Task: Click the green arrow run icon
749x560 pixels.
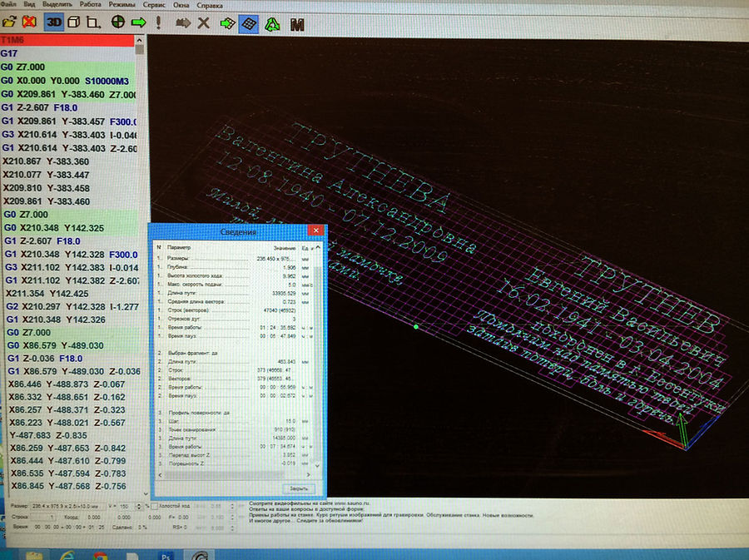Action: click(x=139, y=22)
